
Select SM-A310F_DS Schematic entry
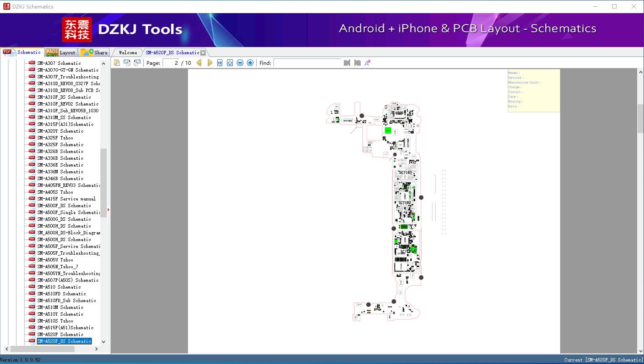[64, 97]
